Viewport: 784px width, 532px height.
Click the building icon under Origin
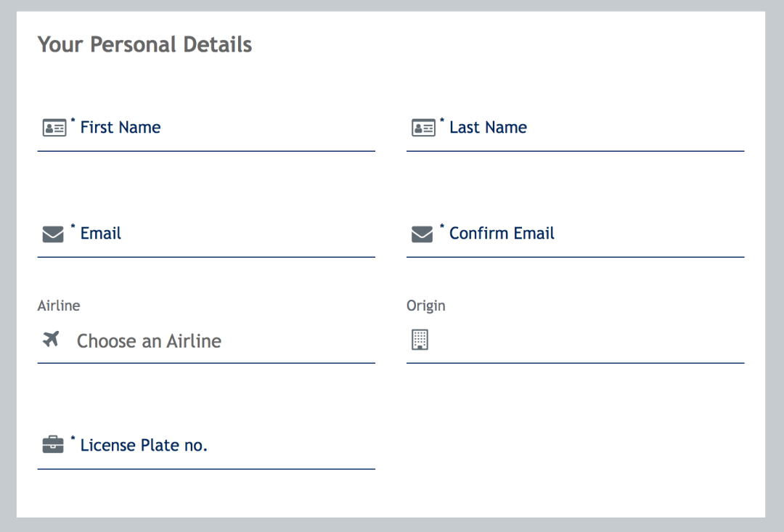420,340
